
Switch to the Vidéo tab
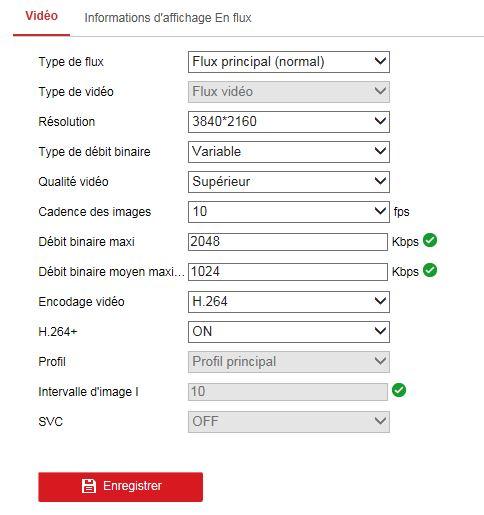click(x=42, y=16)
